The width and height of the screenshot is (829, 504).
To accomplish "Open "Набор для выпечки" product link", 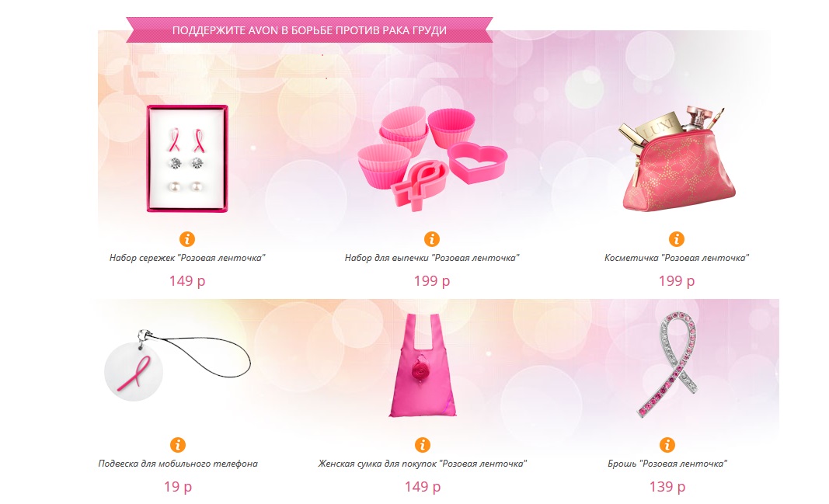I will click(x=432, y=258).
